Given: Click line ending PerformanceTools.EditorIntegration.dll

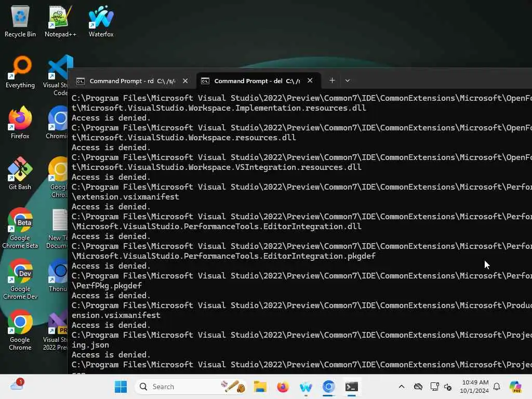Looking at the screenshot, I should 217,227.
